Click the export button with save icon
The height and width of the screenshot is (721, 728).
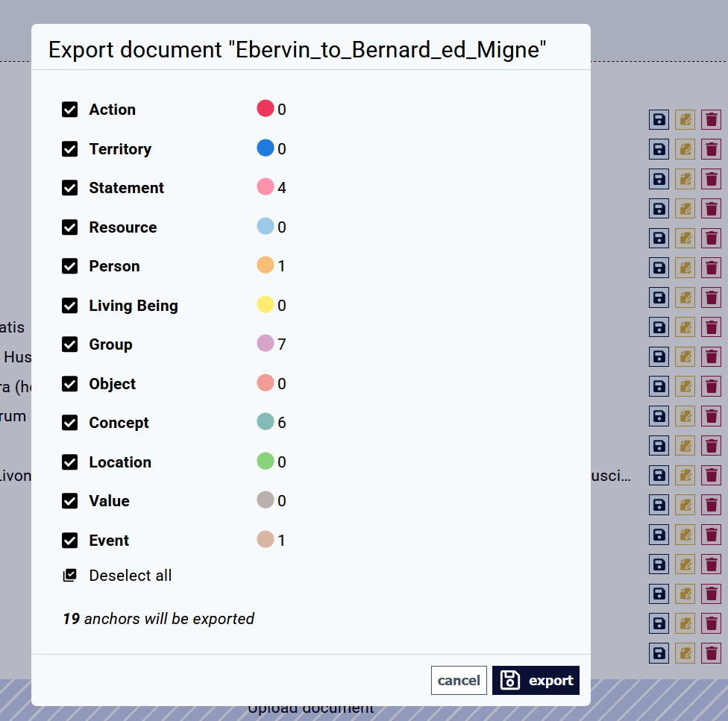536,680
